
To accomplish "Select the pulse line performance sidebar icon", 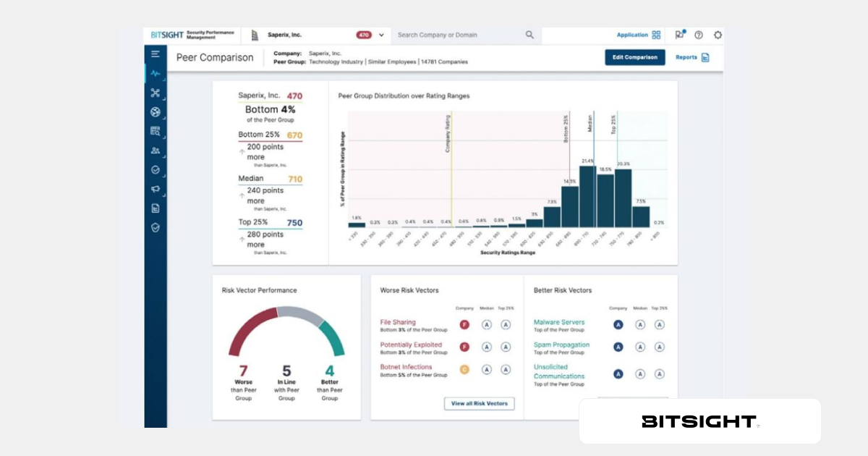I will tap(155, 73).
